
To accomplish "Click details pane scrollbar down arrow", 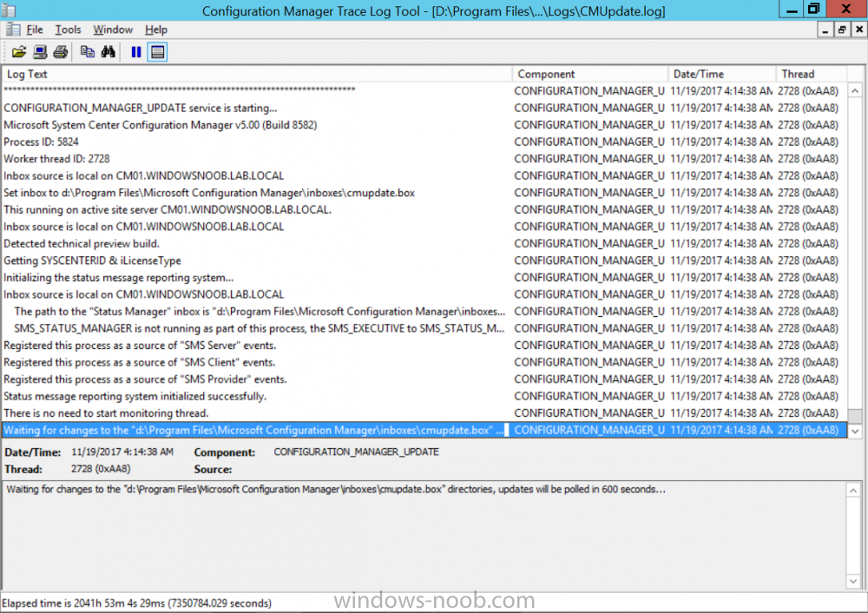I will pos(853,581).
